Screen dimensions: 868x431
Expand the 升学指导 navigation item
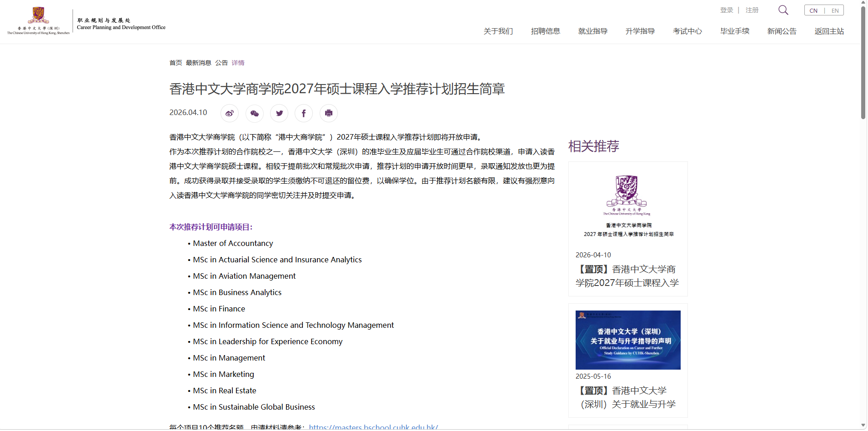tap(640, 31)
